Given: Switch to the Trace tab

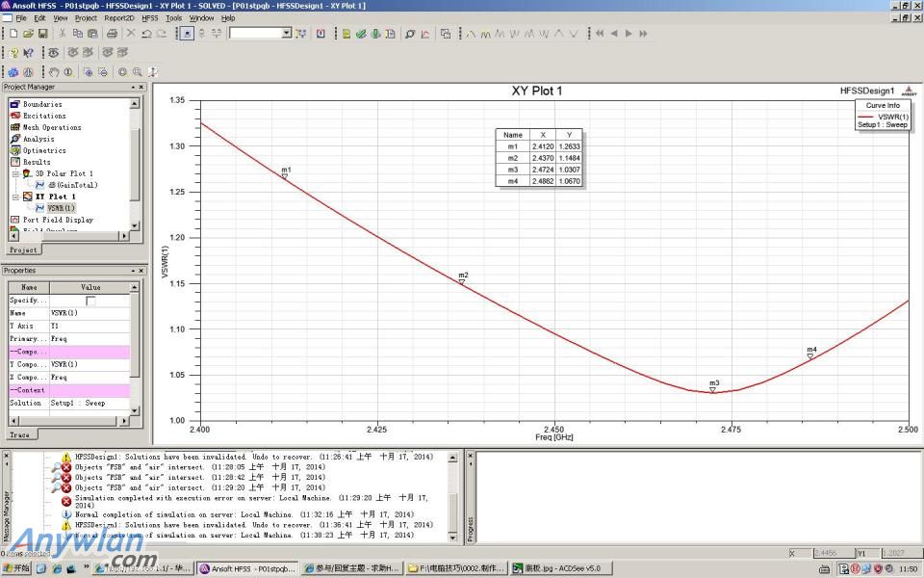Looking at the screenshot, I should point(19,434).
